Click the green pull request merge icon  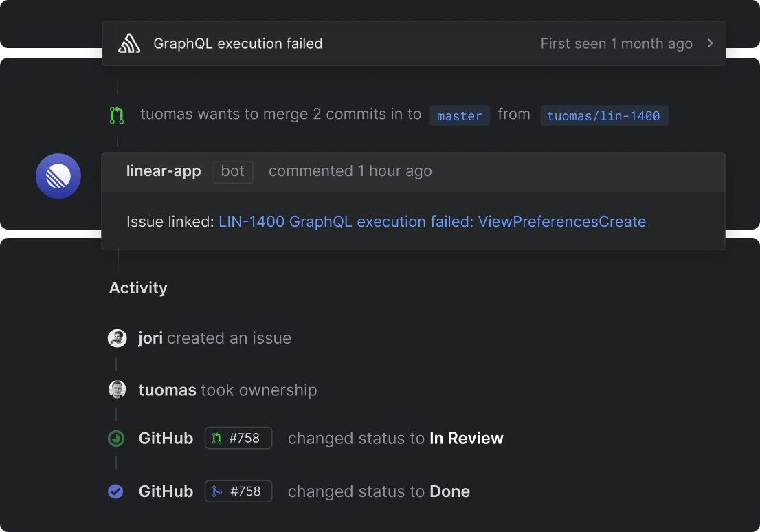[x=117, y=115]
